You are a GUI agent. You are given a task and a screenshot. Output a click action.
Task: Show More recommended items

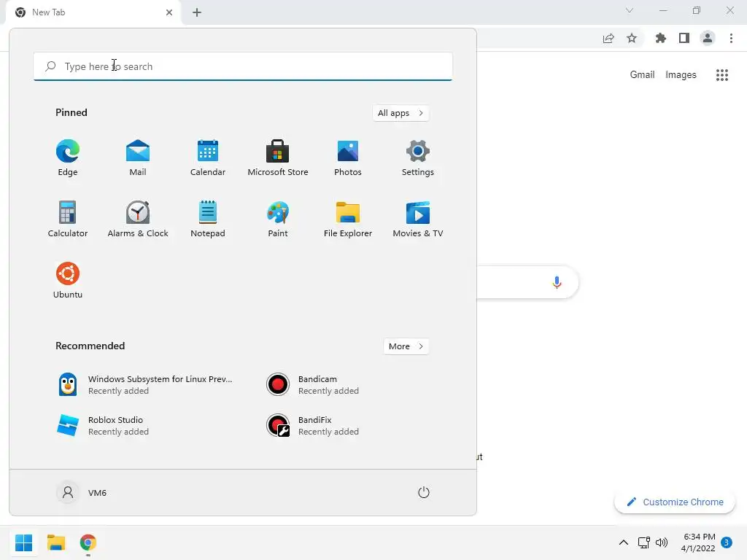tap(406, 346)
